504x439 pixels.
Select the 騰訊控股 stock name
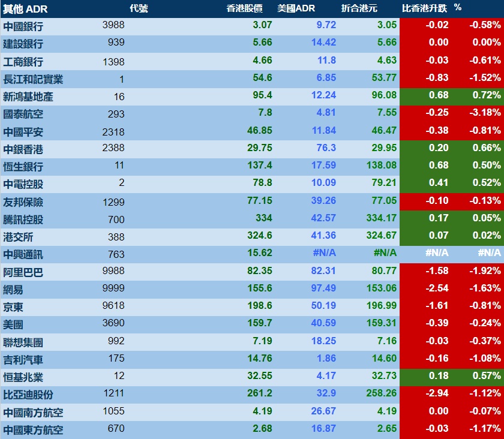(x=23, y=219)
